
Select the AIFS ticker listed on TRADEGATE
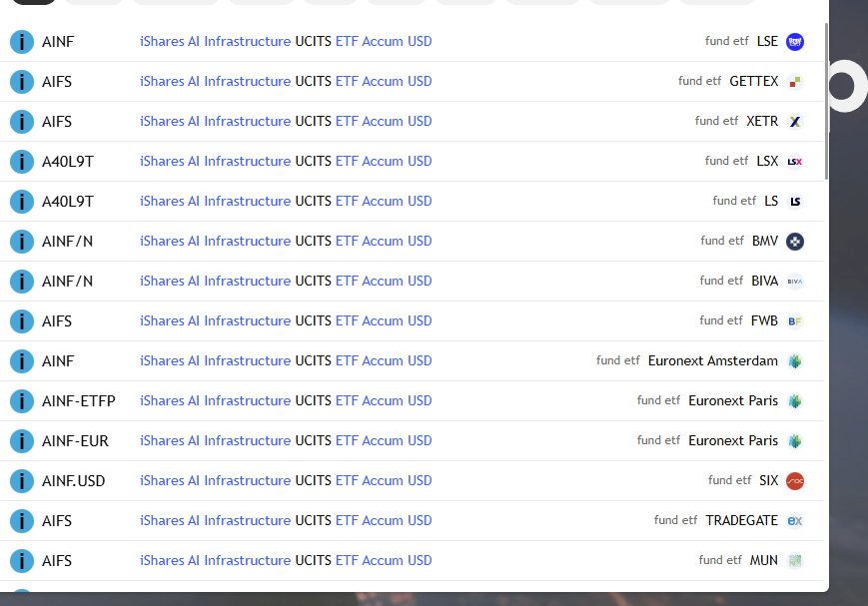coord(57,521)
